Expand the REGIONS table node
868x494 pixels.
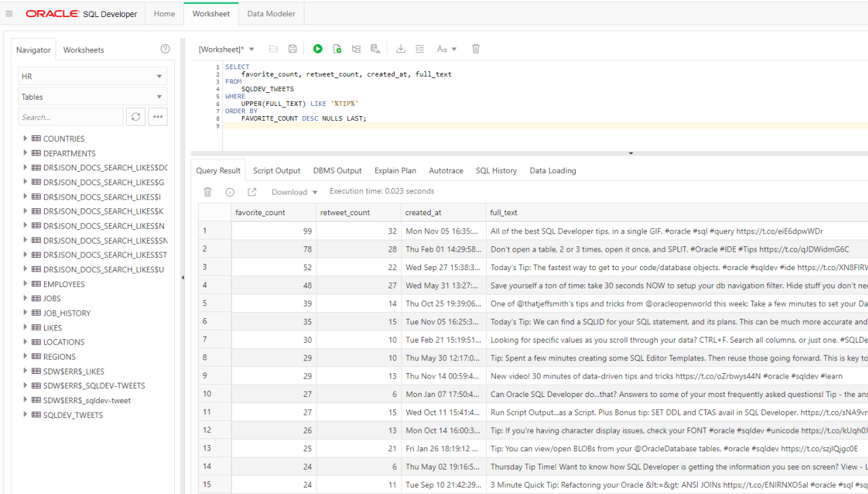pos(26,356)
